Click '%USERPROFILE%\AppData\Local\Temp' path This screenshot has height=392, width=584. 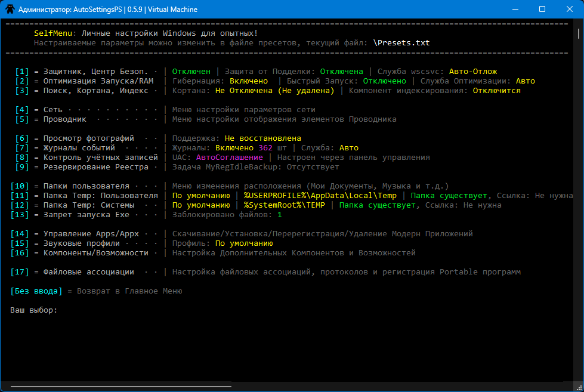tap(320, 196)
